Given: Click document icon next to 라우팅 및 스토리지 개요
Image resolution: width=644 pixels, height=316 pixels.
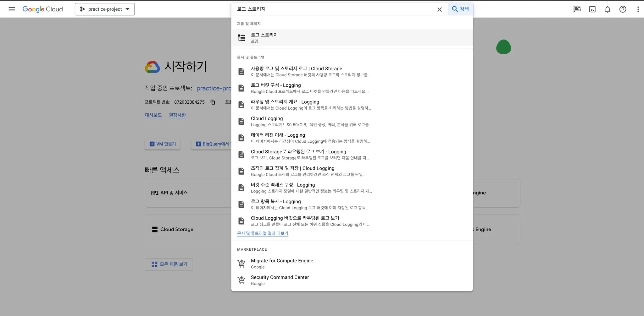Looking at the screenshot, I should click(241, 105).
